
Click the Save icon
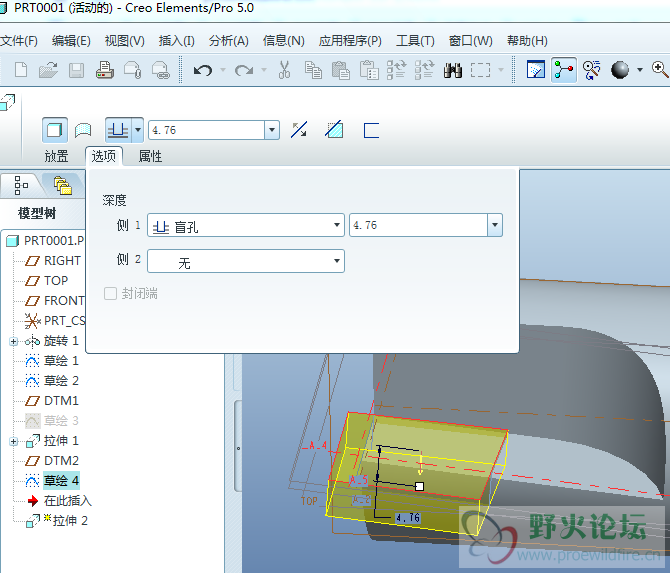coord(76,70)
